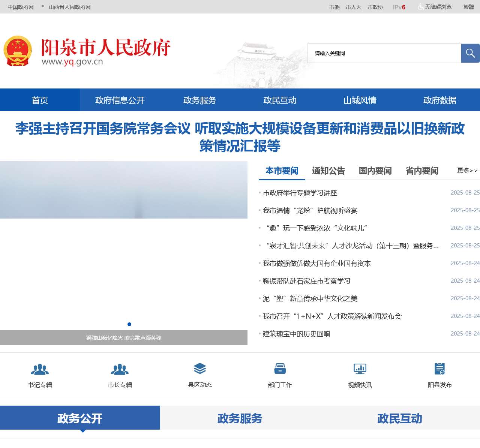This screenshot has height=448, width=480.
Task: Toggle 无障碍浏览 accessibility mode
Action: pos(435,7)
